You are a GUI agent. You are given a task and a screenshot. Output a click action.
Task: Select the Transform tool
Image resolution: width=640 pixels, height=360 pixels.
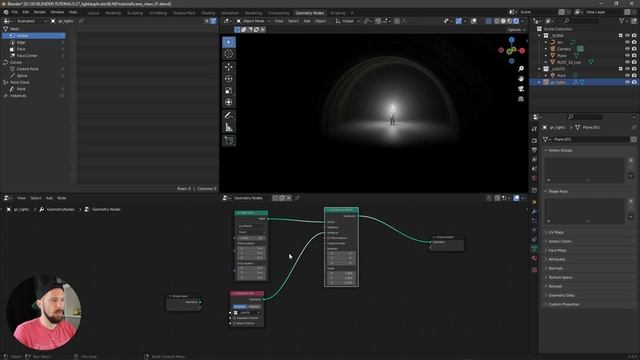pos(229,102)
